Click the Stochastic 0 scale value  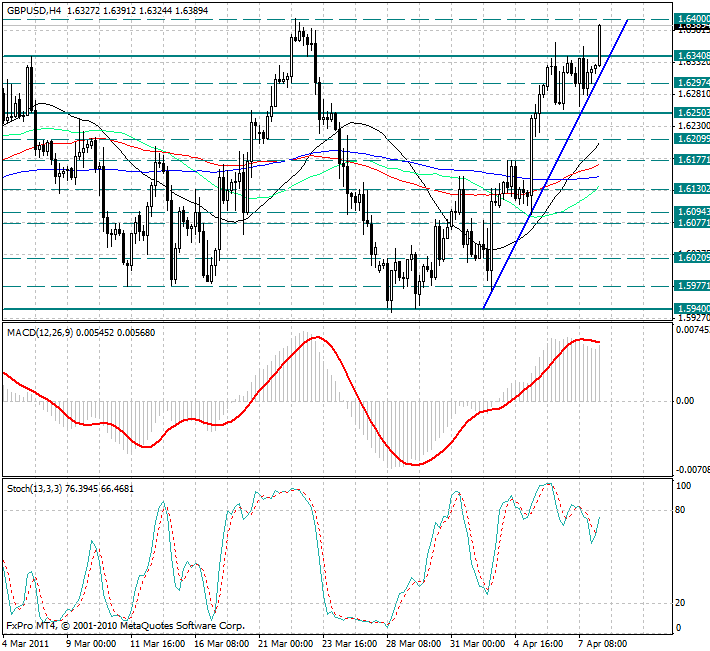678,628
